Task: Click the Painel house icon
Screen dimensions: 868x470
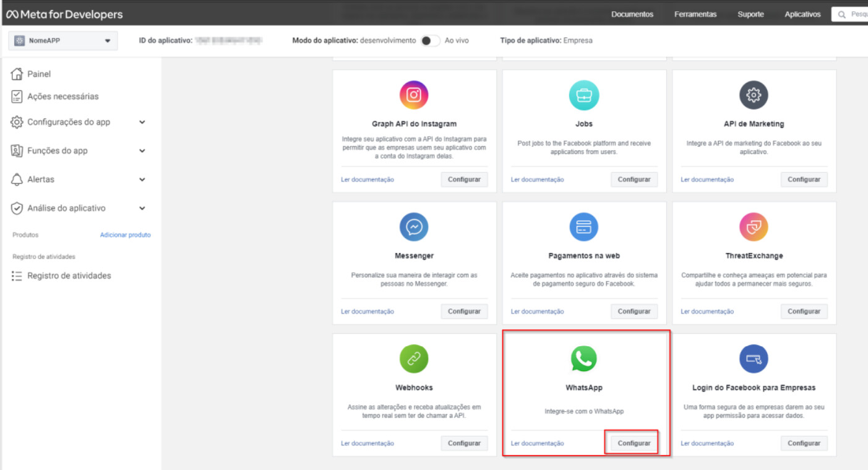Action: point(17,74)
